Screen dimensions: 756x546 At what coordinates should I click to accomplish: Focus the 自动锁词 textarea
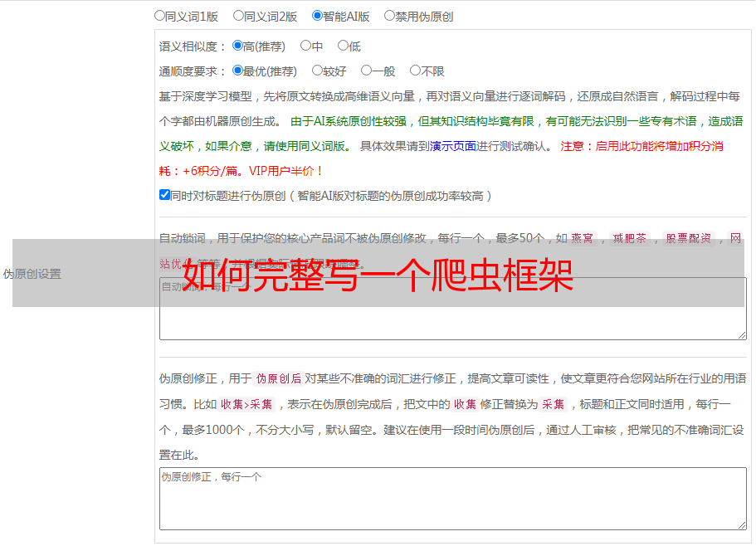tap(453, 309)
